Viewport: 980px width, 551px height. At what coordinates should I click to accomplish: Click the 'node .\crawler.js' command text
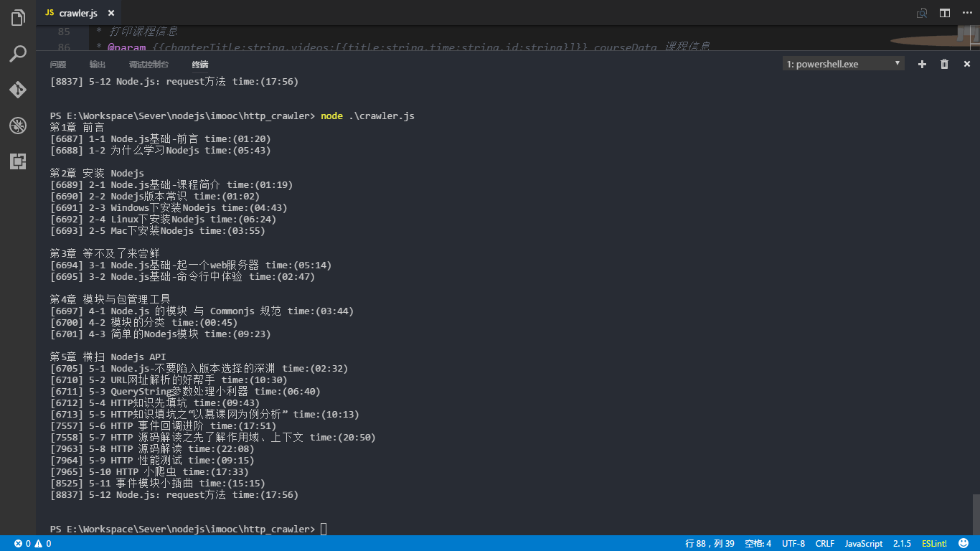coord(367,116)
